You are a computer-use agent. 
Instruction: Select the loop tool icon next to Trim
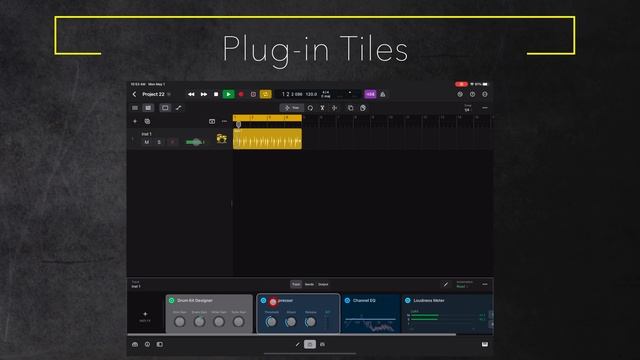(x=310, y=108)
